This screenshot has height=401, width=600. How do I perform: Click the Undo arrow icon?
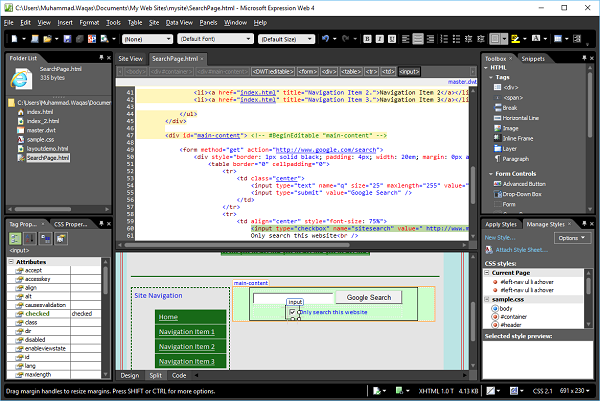coord(327,38)
